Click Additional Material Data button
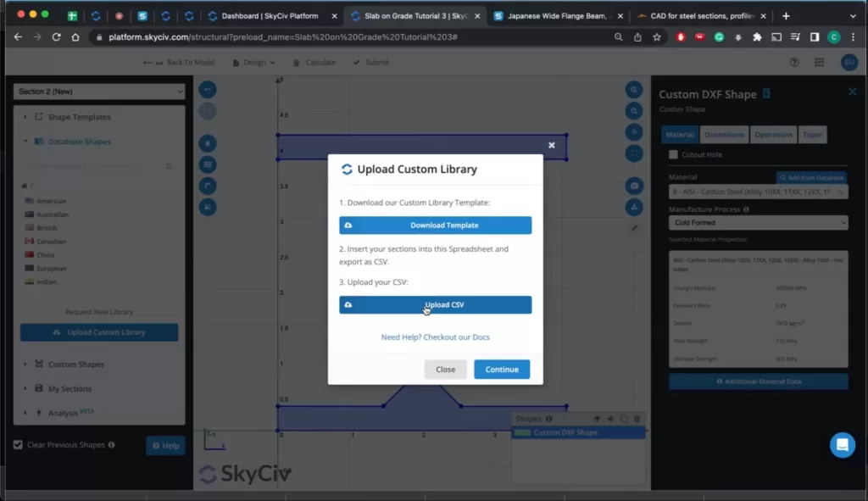 (758, 381)
